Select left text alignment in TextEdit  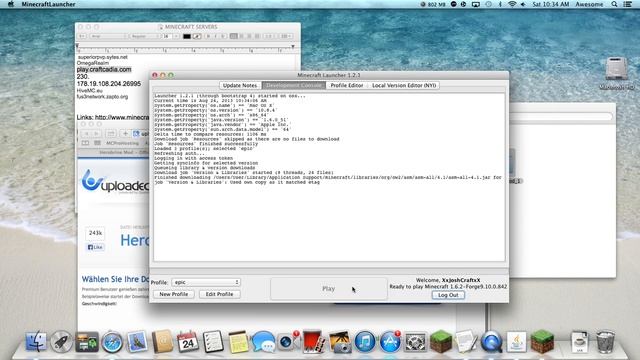tap(233, 36)
